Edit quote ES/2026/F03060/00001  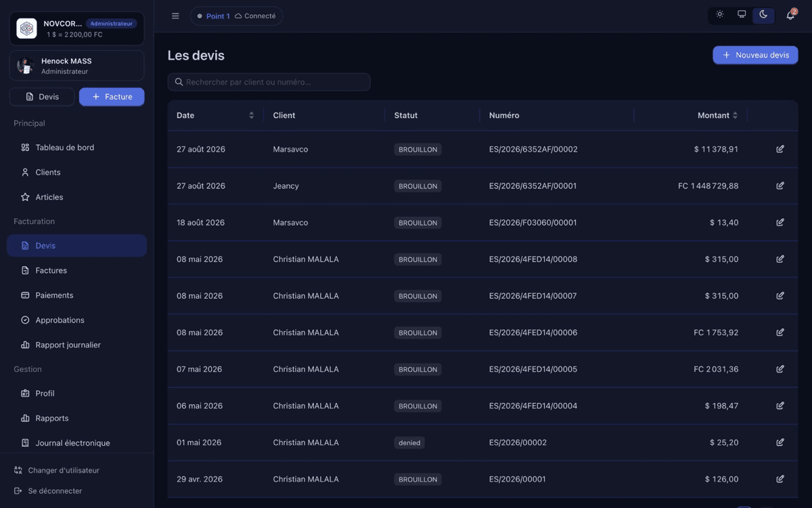pyautogui.click(x=780, y=222)
